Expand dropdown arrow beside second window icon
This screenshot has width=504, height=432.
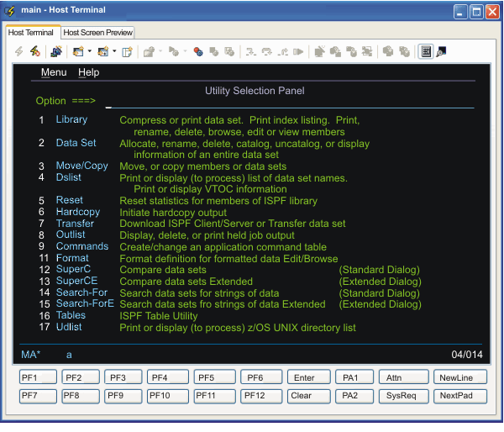coord(114,51)
